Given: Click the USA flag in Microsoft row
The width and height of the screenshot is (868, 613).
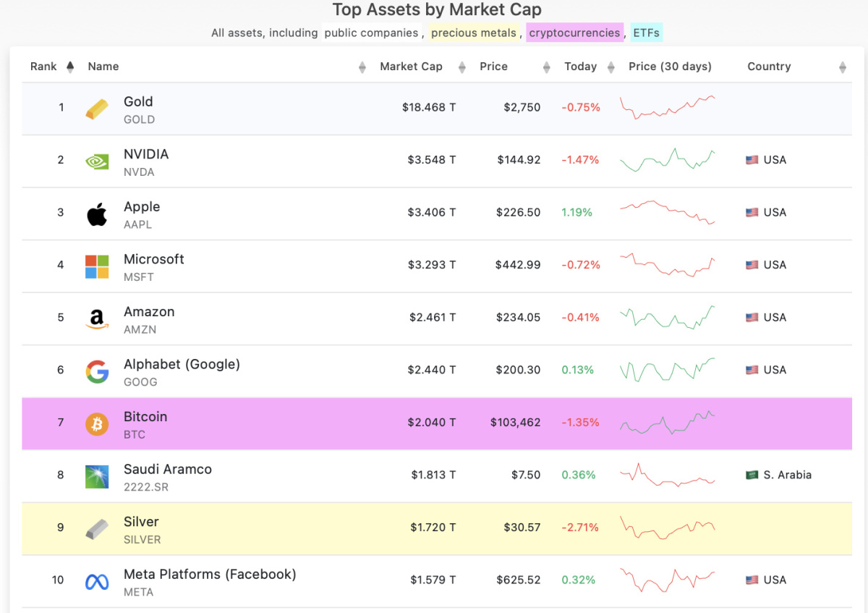Looking at the screenshot, I should (x=752, y=265).
